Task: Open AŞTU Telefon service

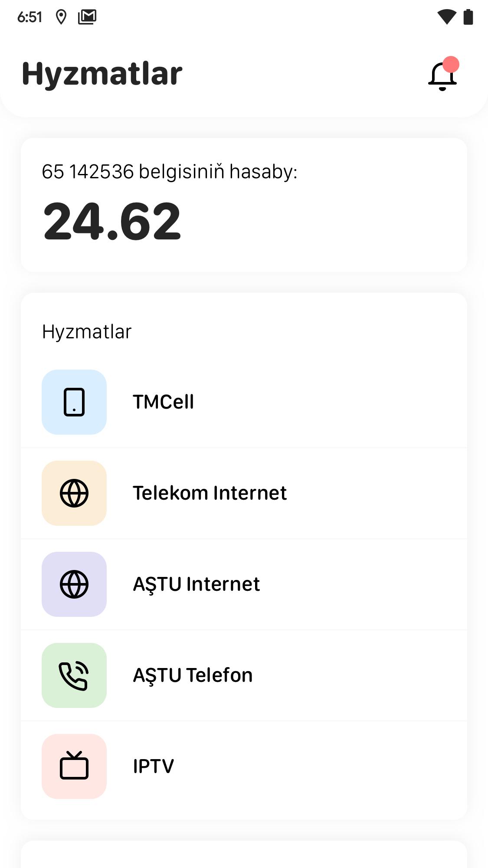Action: click(193, 675)
